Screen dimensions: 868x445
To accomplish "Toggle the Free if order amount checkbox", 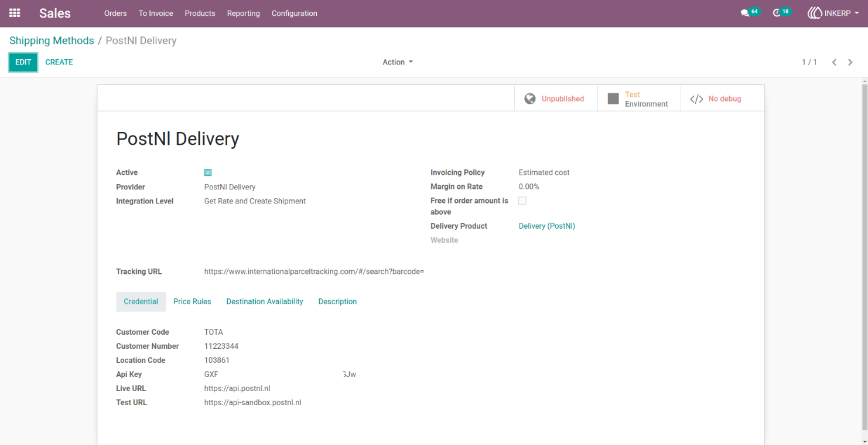I will [x=522, y=201].
